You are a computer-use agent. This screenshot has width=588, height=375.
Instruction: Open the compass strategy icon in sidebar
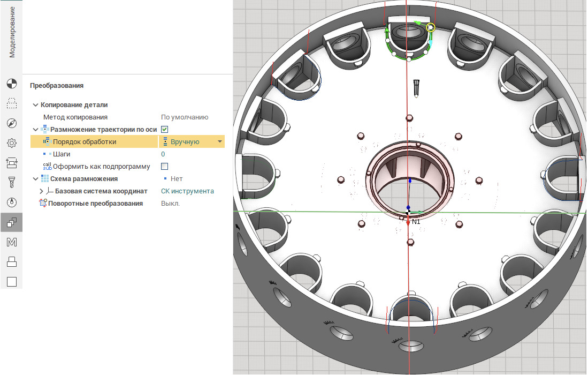point(11,123)
